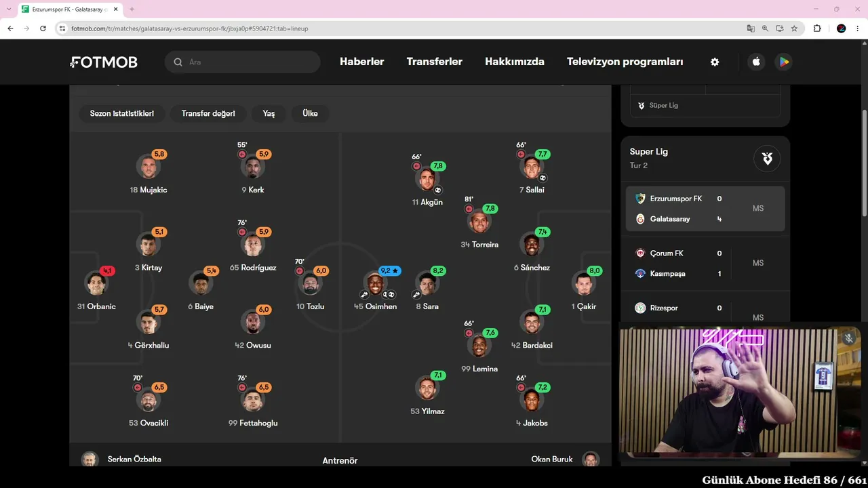Click the zoom magnifier icon in address bar
The image size is (868, 488).
click(765, 28)
